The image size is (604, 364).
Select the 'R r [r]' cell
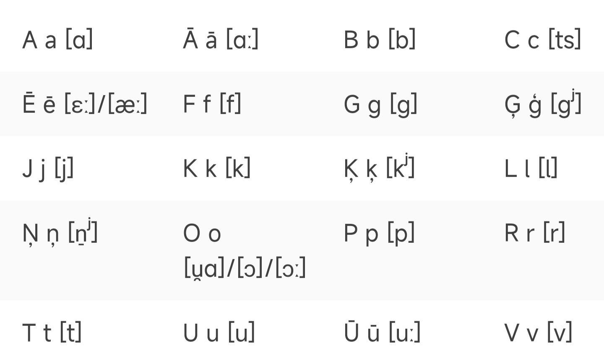click(535, 233)
